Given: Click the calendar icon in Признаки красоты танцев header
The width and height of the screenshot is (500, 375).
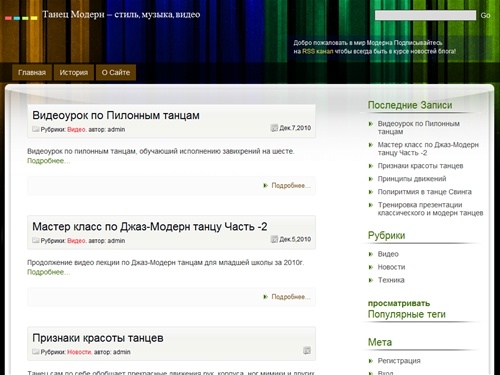Looking at the screenshot, I should (x=307, y=350).
